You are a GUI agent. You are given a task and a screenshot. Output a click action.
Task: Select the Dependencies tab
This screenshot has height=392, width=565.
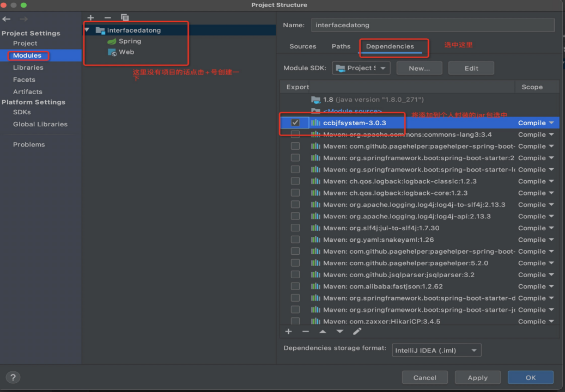coord(390,46)
